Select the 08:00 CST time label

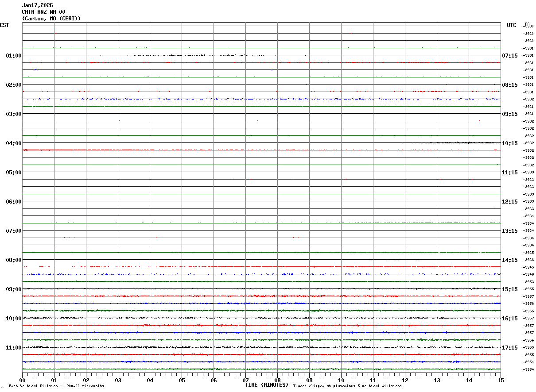(14, 260)
